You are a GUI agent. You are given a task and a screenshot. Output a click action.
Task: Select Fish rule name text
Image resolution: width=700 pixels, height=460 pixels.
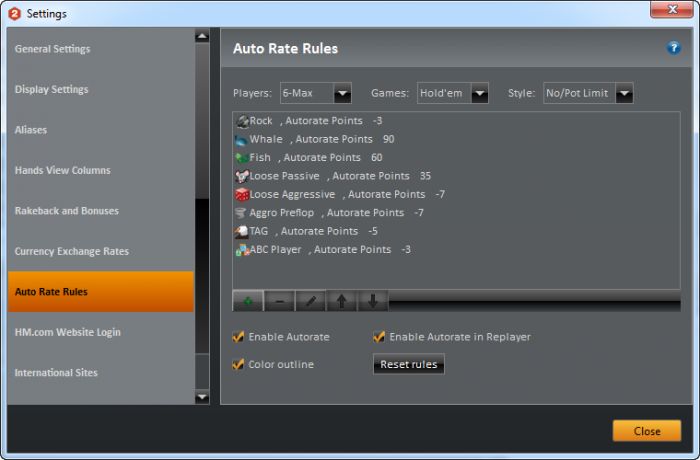tap(260, 158)
